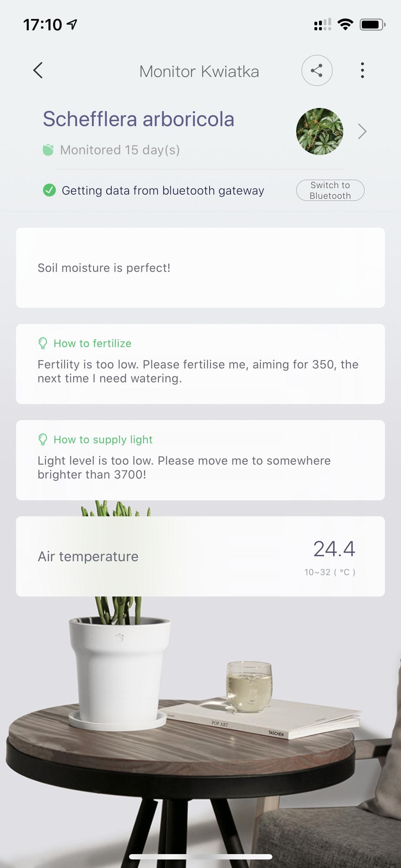This screenshot has height=868, width=401.
Task: Tap the home indicator bar at bottom
Action: [x=200, y=857]
